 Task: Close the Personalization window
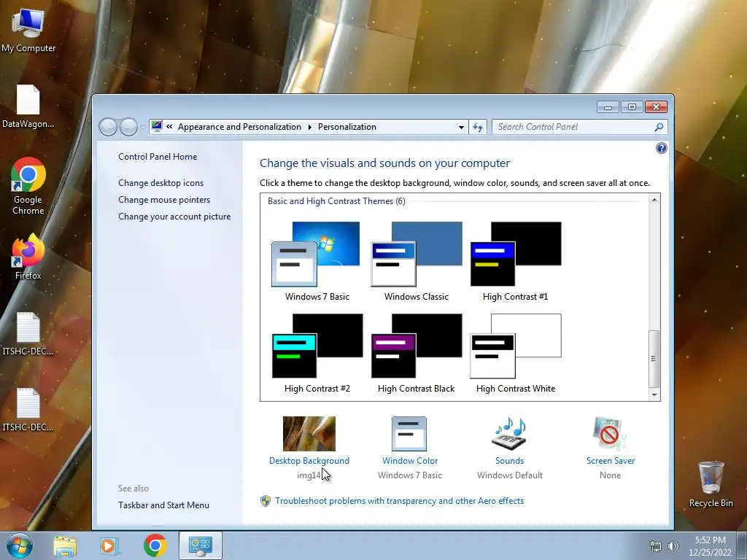(x=656, y=107)
